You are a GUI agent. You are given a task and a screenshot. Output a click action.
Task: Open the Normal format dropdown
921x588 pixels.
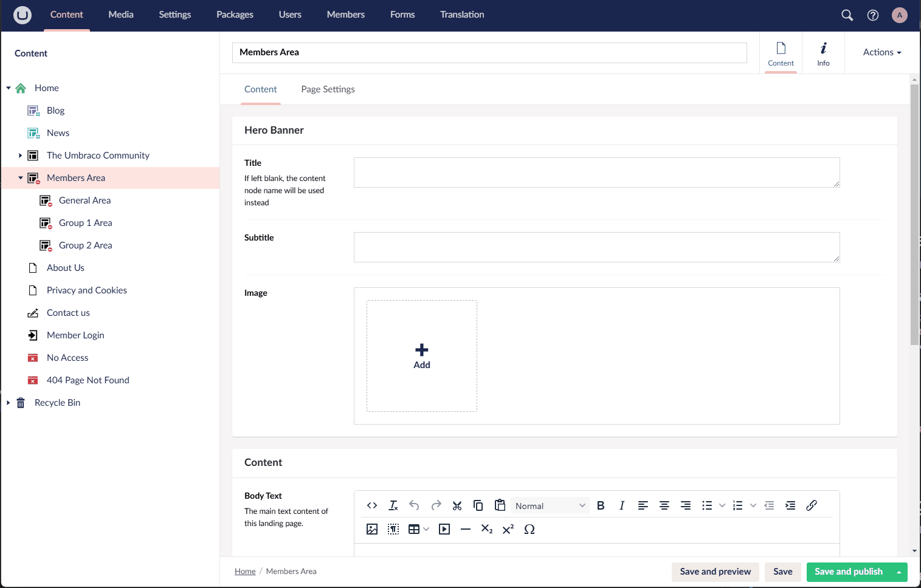tap(550, 505)
